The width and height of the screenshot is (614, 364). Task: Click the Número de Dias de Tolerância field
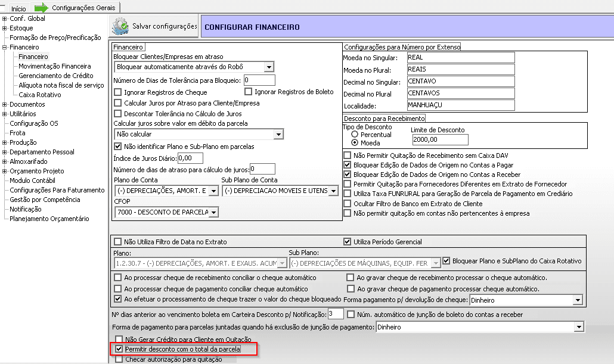tap(259, 80)
